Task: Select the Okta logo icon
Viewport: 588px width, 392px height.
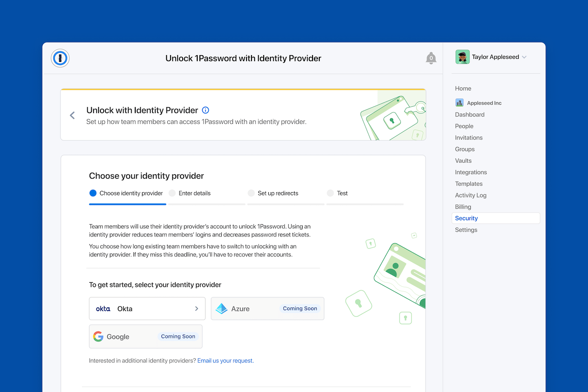Action: (103, 308)
